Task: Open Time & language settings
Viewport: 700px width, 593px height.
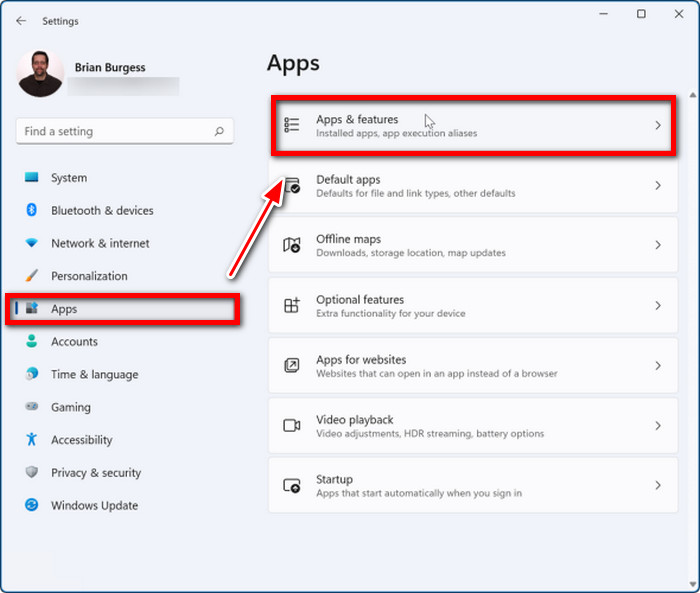Action: 95,374
